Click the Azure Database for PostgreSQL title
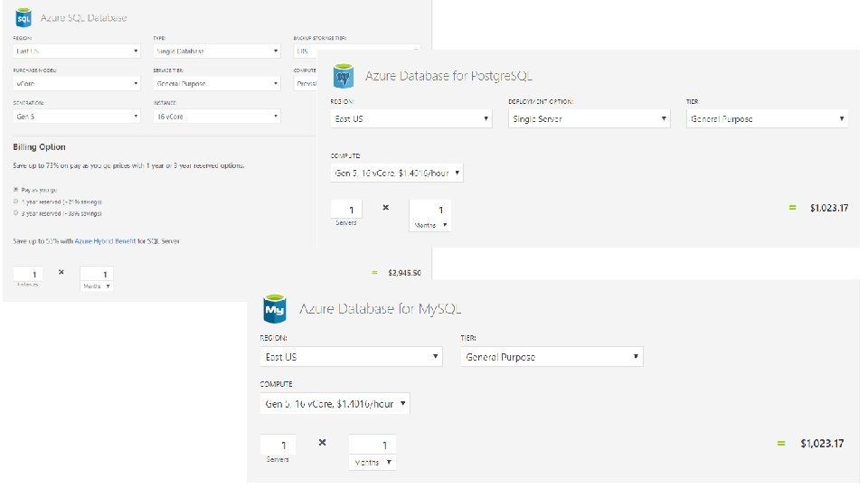This screenshot has height=488, width=868. click(x=448, y=76)
